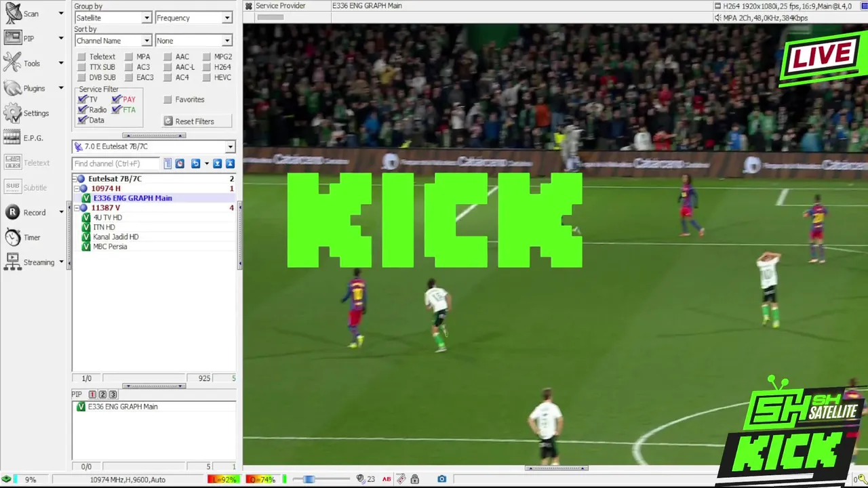Image resolution: width=868 pixels, height=488 pixels.
Task: Enable the DVB SUB filter checkbox
Action: [x=82, y=77]
